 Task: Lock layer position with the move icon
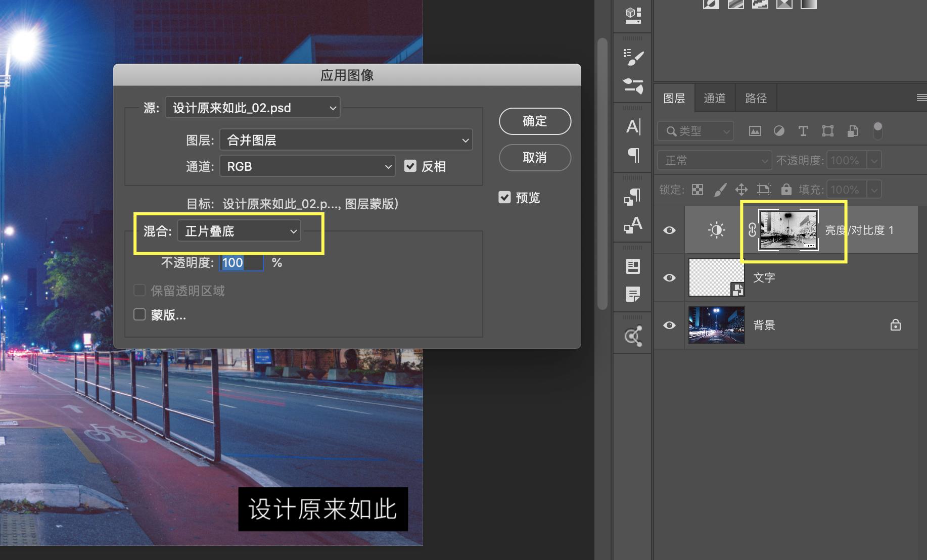[741, 190]
